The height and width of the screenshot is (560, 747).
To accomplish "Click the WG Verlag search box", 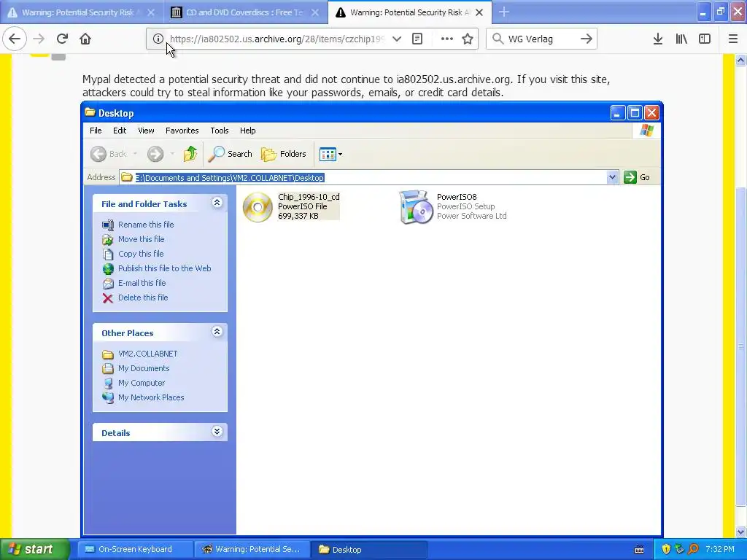I will (541, 39).
